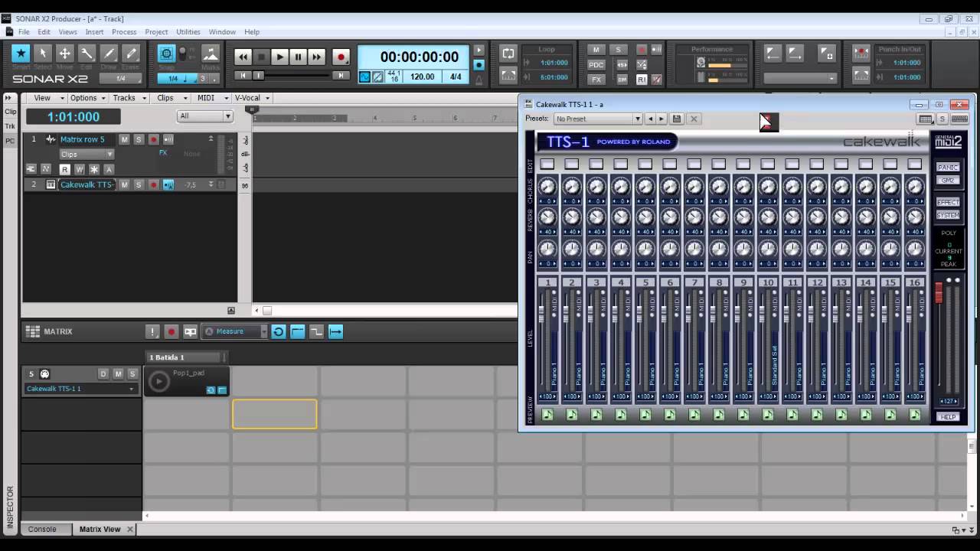Click the TTS-1 HELP button
Screen dimensions: 980x551
pos(948,417)
